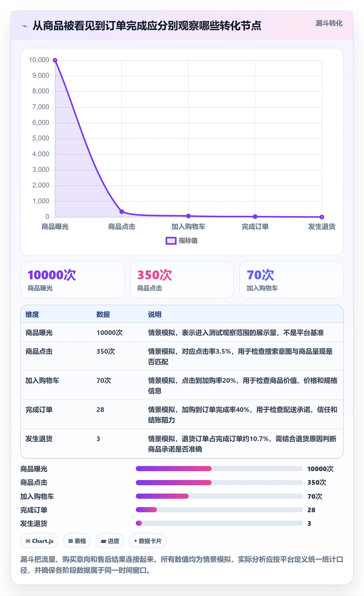Click the Chart.js tag chip
The image size is (364, 596).
(x=40, y=541)
